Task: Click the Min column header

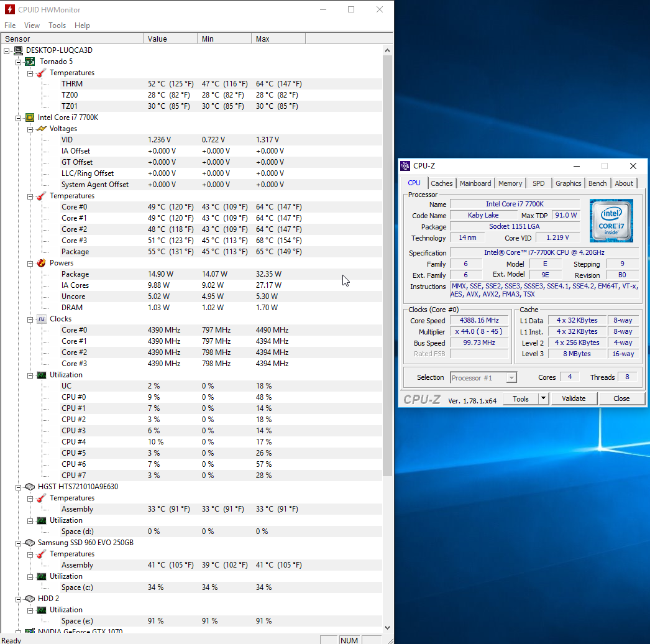Action: tap(224, 39)
